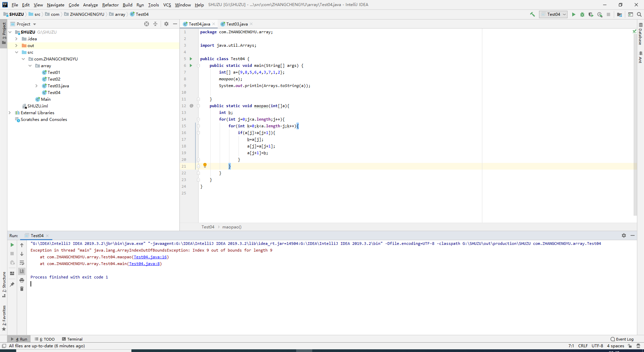The width and height of the screenshot is (644, 352).
Task: Expand the out folder
Action: click(16, 45)
